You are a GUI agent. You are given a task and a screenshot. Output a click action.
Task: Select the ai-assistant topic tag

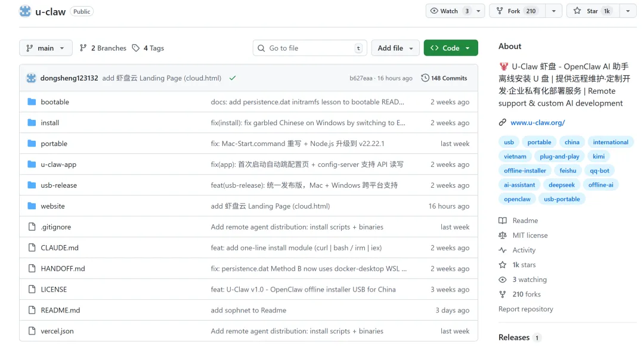(x=519, y=185)
